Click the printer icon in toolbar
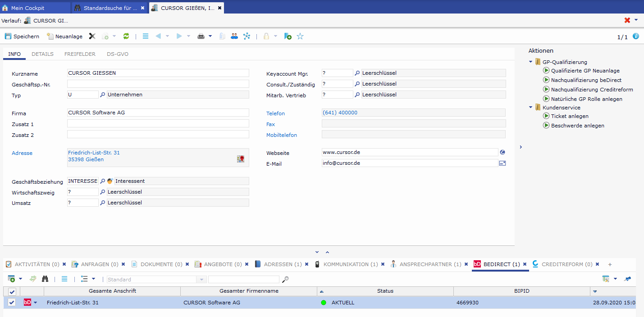This screenshot has height=317, width=644. pos(201,36)
